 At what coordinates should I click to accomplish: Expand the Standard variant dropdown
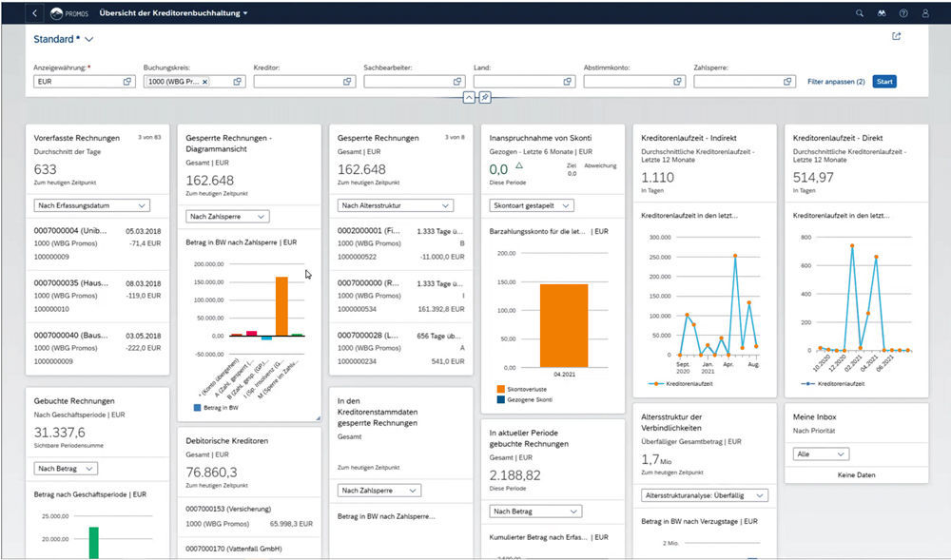pos(88,39)
